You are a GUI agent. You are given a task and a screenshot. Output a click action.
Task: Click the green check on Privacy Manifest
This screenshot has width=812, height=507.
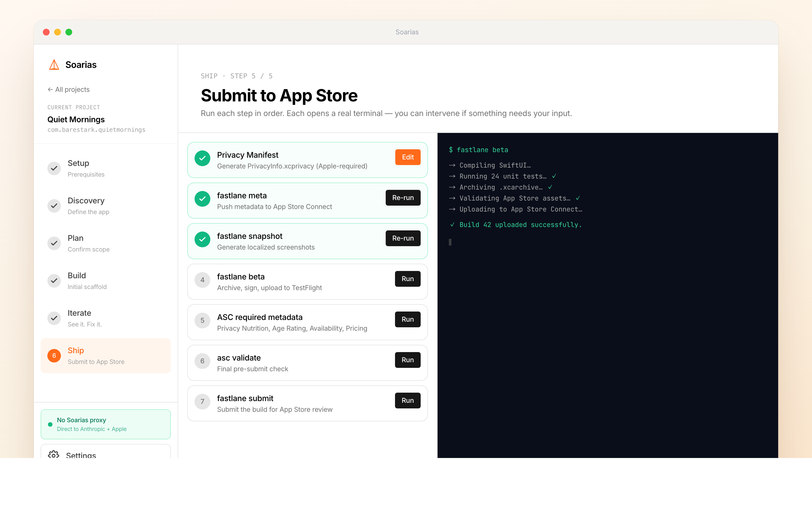[202, 158]
